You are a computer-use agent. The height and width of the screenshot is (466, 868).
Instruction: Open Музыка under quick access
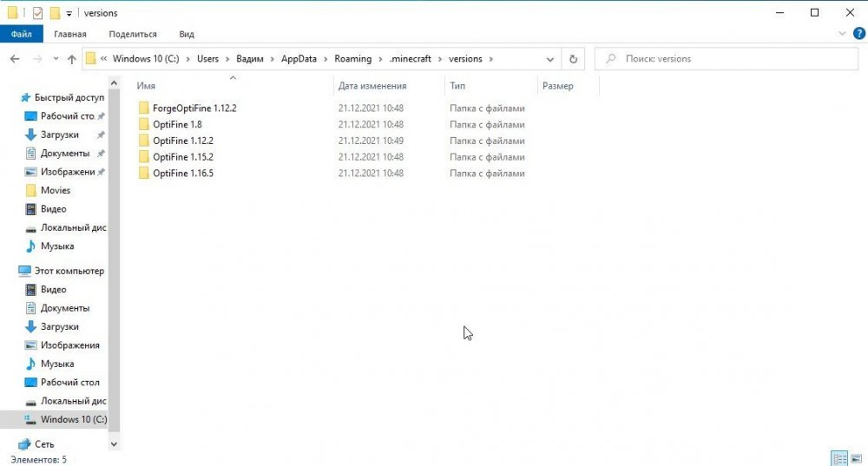57,246
